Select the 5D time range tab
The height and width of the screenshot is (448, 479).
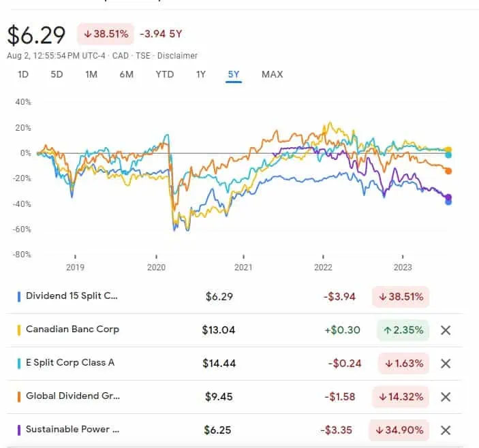(57, 74)
